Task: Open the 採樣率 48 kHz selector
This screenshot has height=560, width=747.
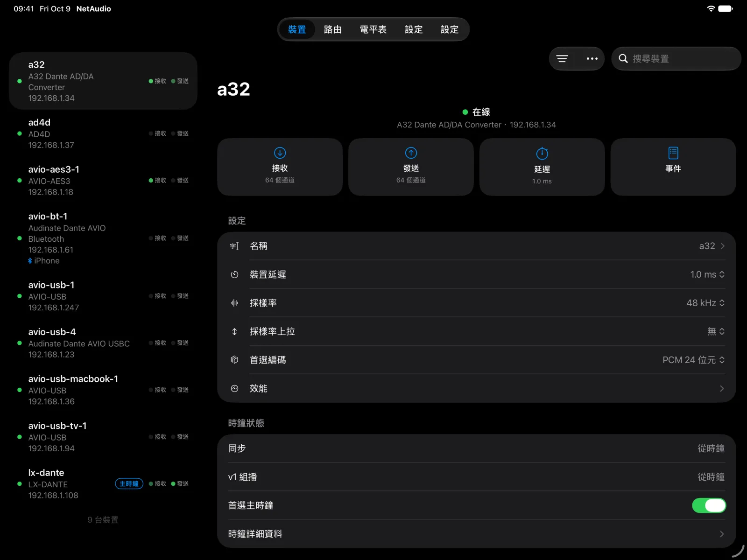Action: (705, 303)
